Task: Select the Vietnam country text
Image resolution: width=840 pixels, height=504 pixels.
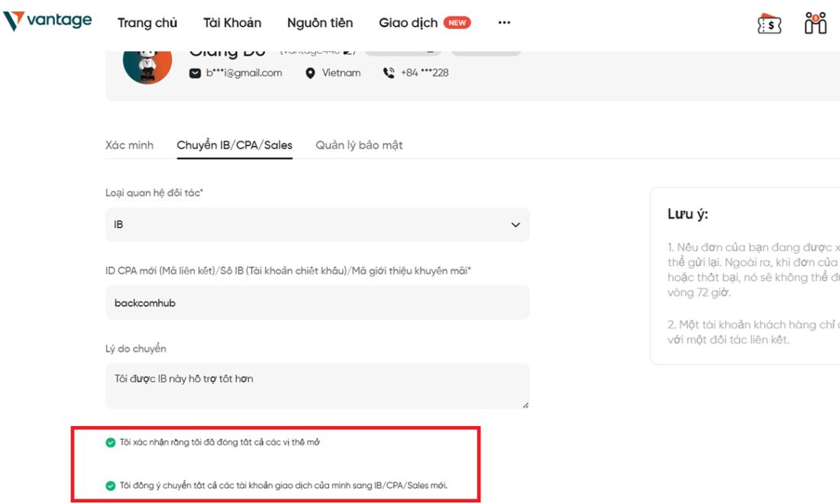Action: tap(341, 73)
